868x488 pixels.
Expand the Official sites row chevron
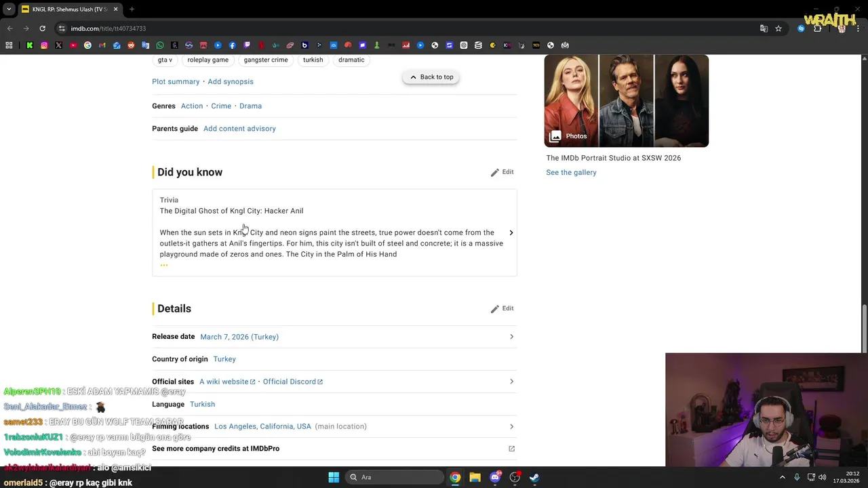click(511, 382)
